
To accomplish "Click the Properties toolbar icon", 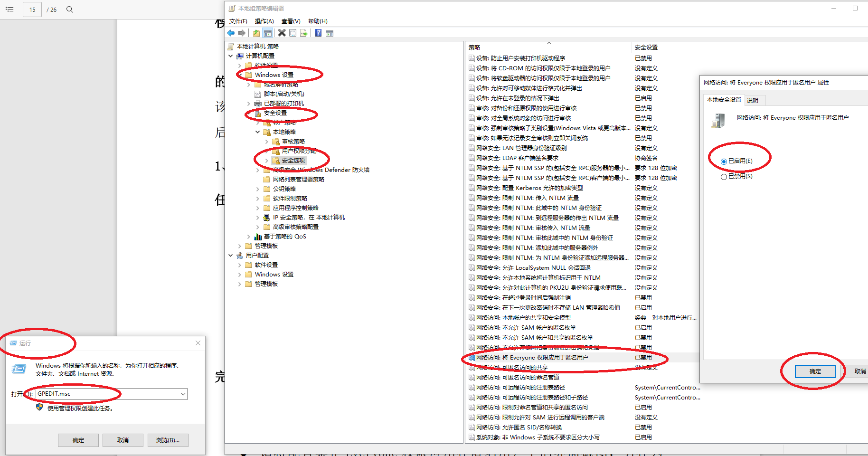I will (292, 33).
